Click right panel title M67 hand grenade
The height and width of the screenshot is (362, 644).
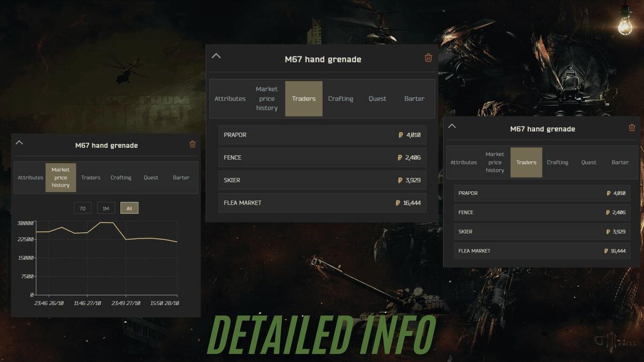[542, 129]
